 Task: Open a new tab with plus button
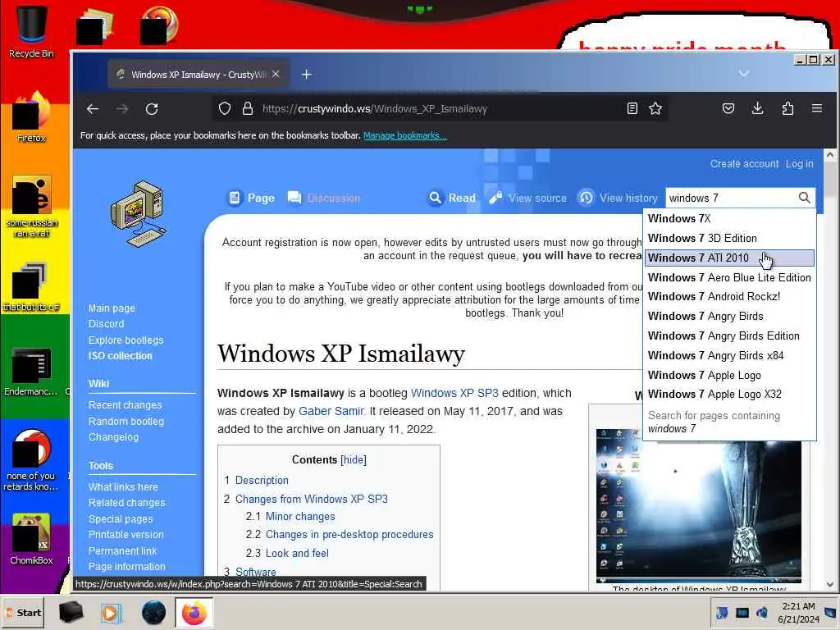tap(307, 75)
